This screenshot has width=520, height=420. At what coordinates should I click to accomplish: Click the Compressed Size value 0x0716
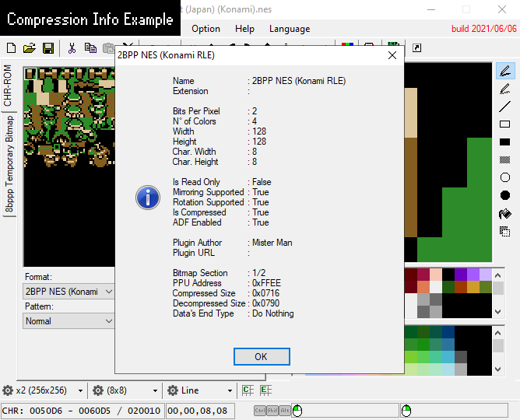tap(266, 293)
